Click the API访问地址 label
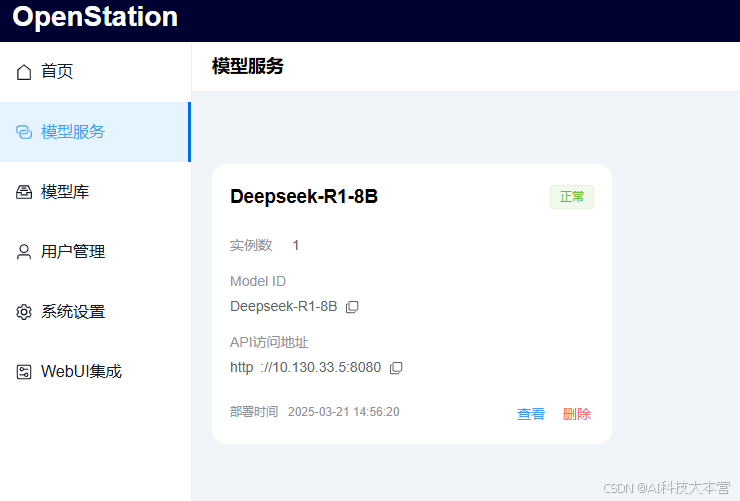740x501 pixels. [x=269, y=342]
